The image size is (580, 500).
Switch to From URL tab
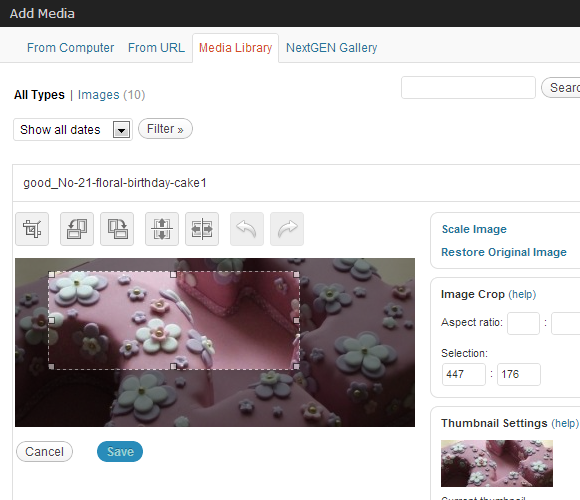click(x=156, y=48)
